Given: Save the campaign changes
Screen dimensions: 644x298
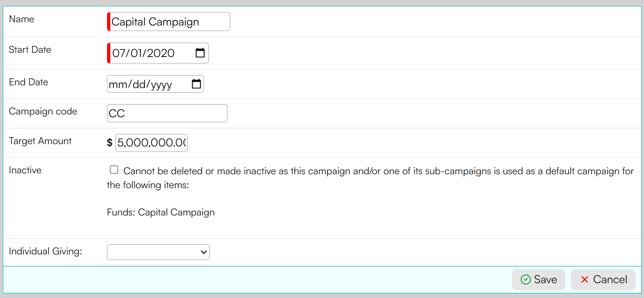Looking at the screenshot, I should tap(538, 279).
